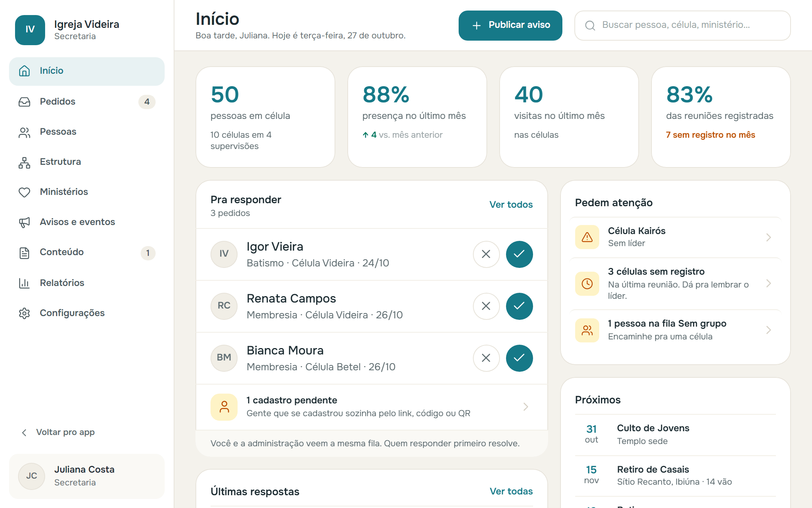Click the Pessoas people icon
Viewport: 812px width, 508px height.
(24, 132)
